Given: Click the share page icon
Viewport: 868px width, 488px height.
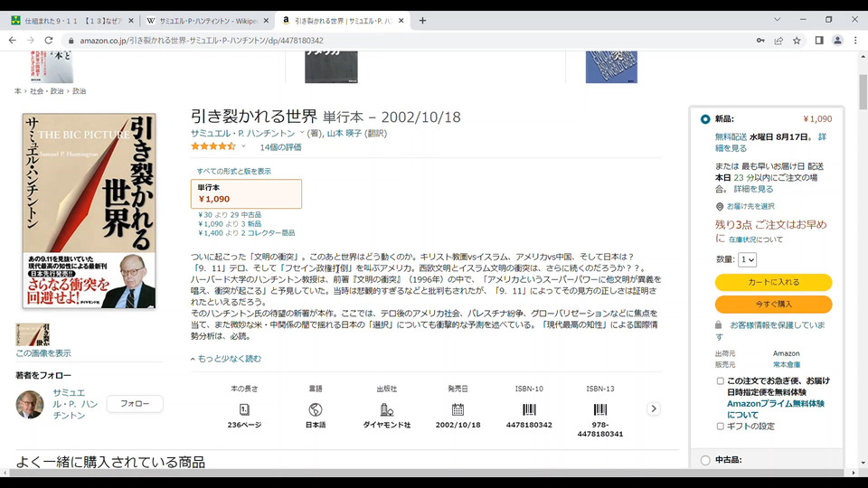Looking at the screenshot, I should point(778,41).
